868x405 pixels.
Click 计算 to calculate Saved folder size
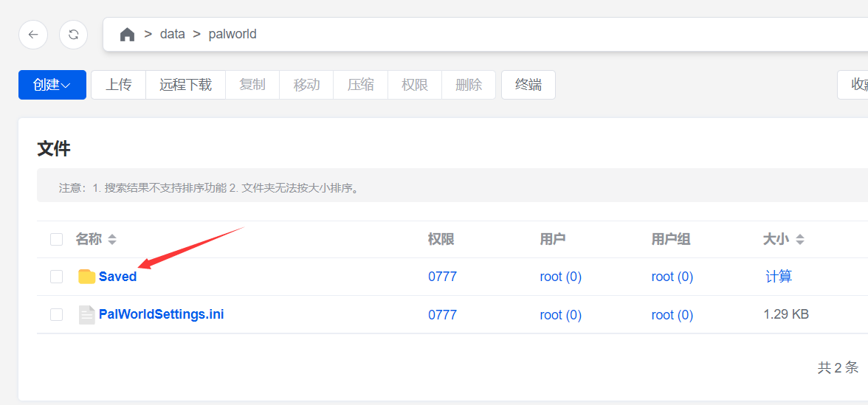tap(779, 277)
